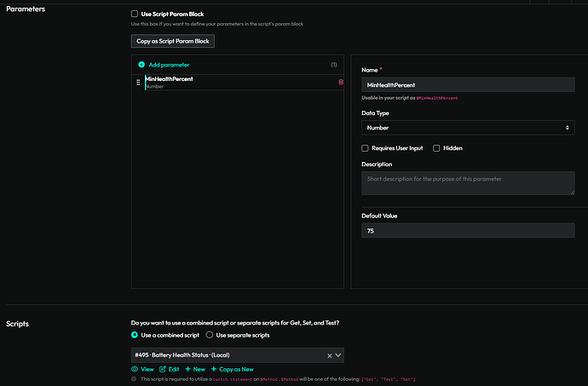Grab the MinHealthPercent drag handle
Viewport: 588px width, 386px height.
[x=138, y=82]
